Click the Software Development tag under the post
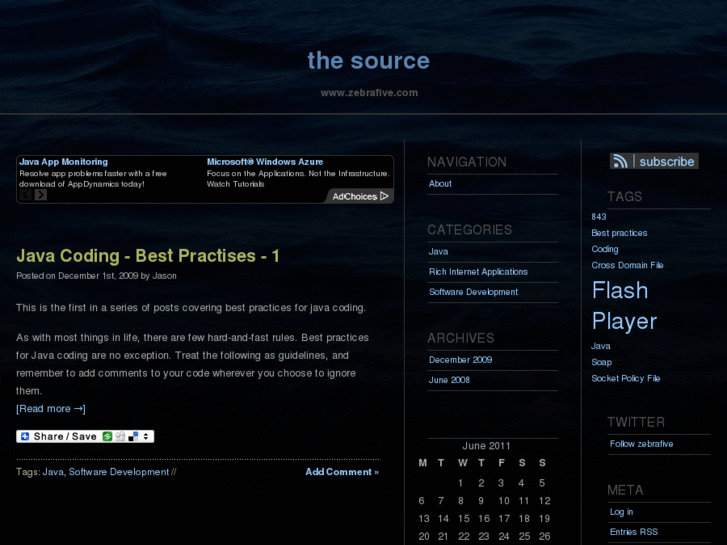This screenshot has height=545, width=727. click(x=119, y=472)
